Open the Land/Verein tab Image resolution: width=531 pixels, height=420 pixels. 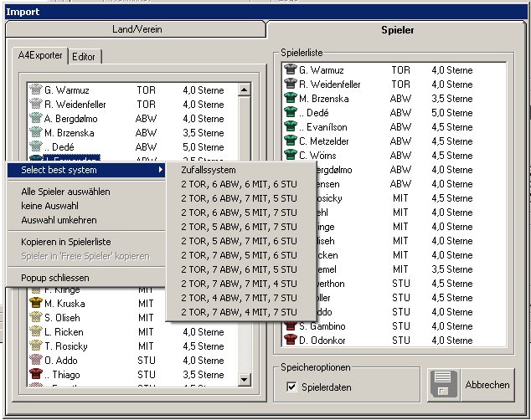coord(137,29)
